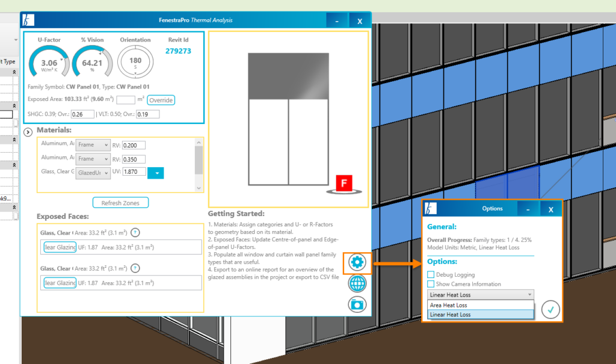Click materials list scroll up arrow
This screenshot has height=364, width=616.
point(199,143)
